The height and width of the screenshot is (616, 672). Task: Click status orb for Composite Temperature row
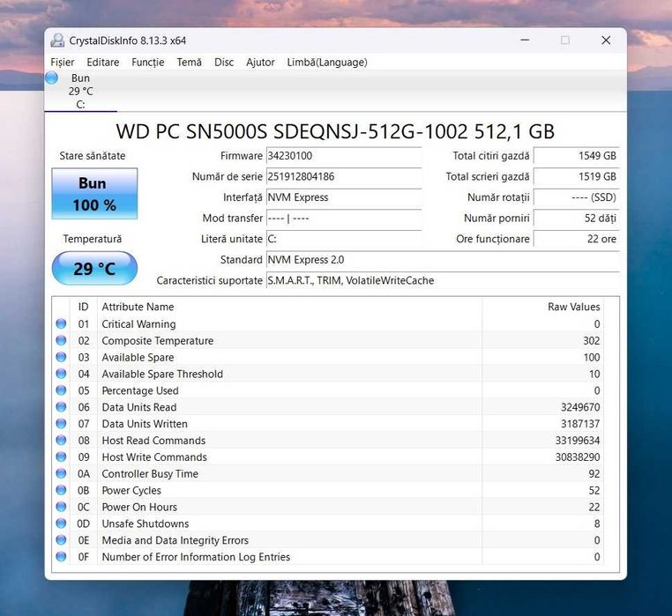[61, 340]
